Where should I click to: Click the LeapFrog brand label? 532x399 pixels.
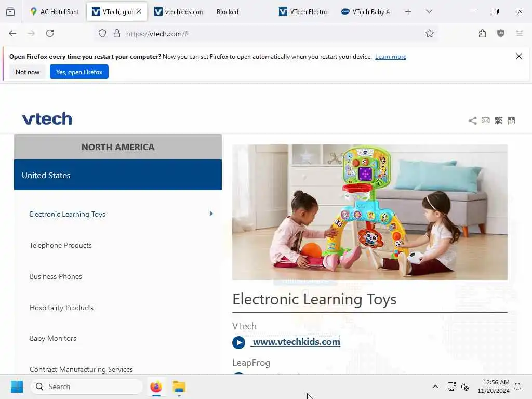[x=251, y=363]
